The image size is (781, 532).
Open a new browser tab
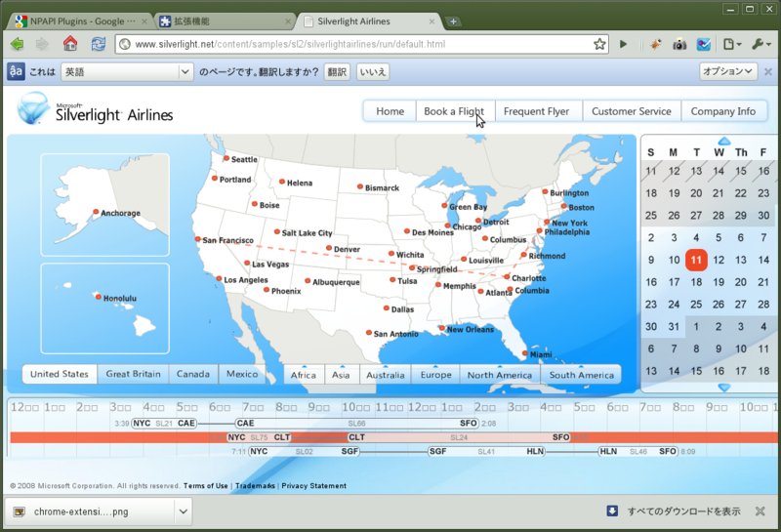[x=453, y=20]
